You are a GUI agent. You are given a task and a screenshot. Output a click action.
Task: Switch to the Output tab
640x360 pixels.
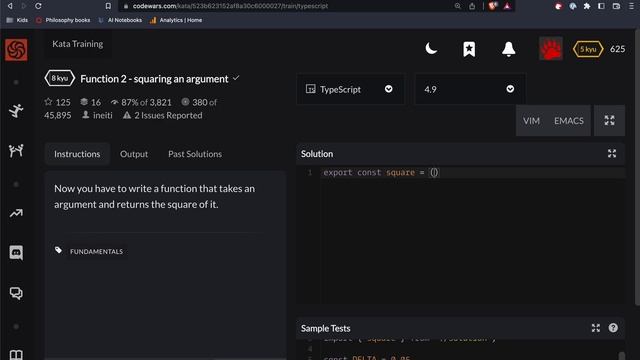(134, 154)
